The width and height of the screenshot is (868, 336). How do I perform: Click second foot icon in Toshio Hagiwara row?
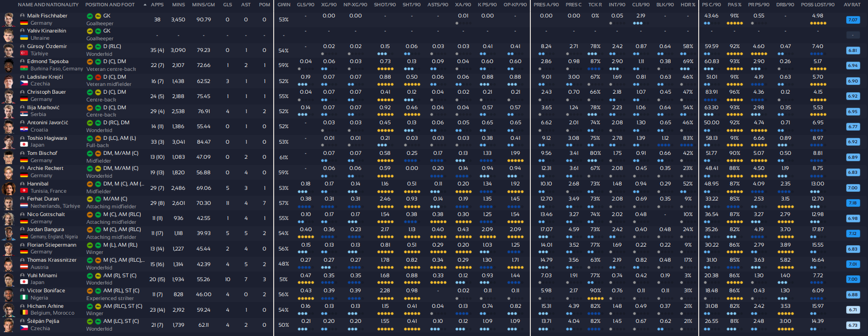pyautogui.click(x=98, y=138)
